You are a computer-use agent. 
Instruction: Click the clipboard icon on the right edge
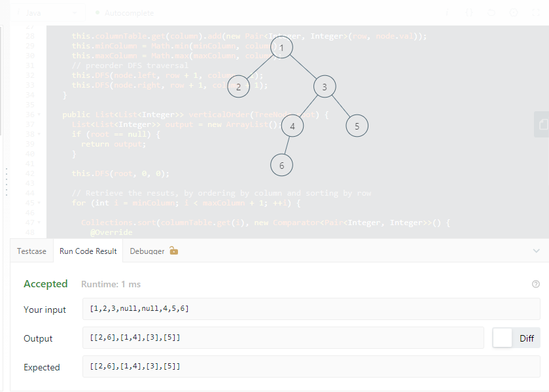542,124
